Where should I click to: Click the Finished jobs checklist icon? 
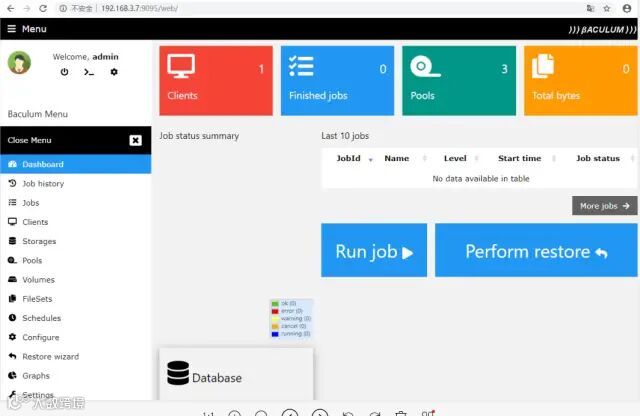(x=301, y=66)
